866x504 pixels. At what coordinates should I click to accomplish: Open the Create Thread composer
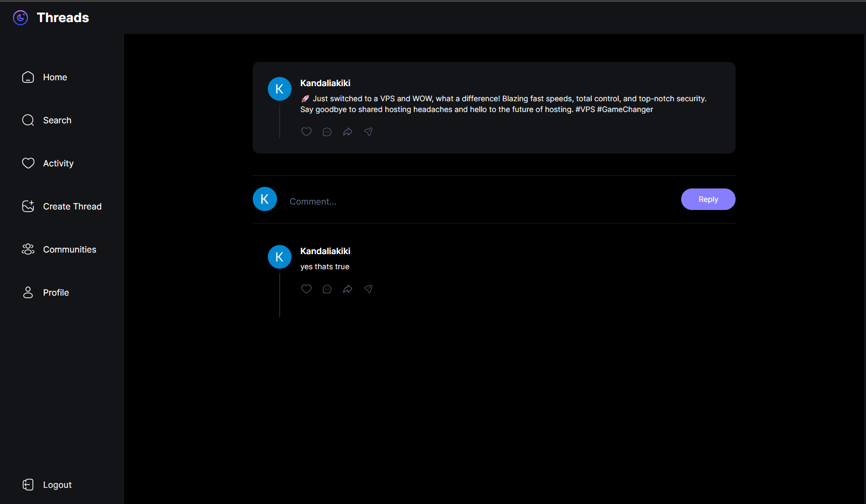(x=72, y=206)
